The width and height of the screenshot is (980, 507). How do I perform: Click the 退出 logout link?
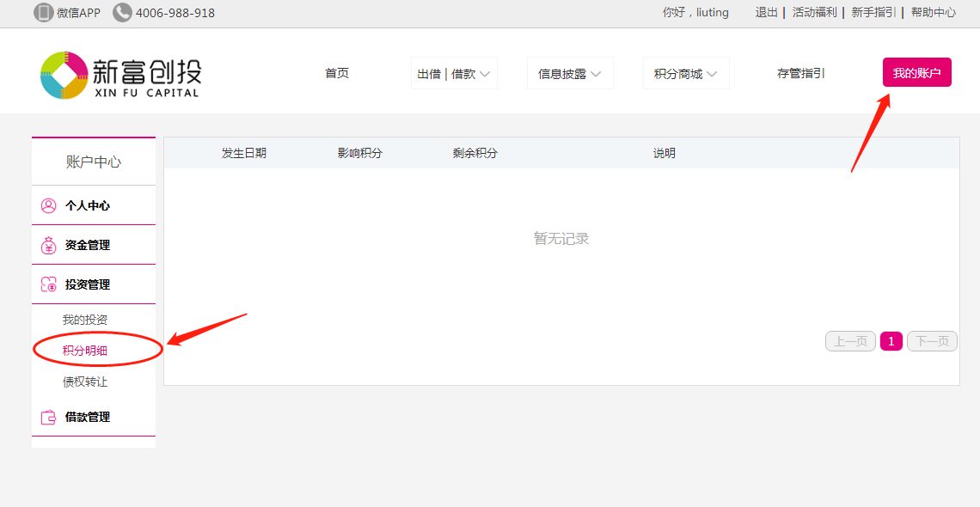tap(766, 13)
